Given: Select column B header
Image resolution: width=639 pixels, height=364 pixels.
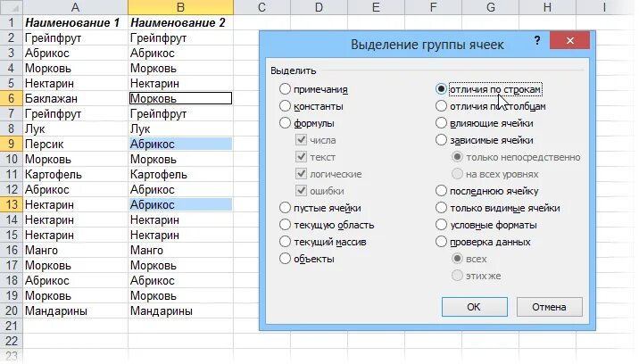Looking at the screenshot, I should 180,7.
